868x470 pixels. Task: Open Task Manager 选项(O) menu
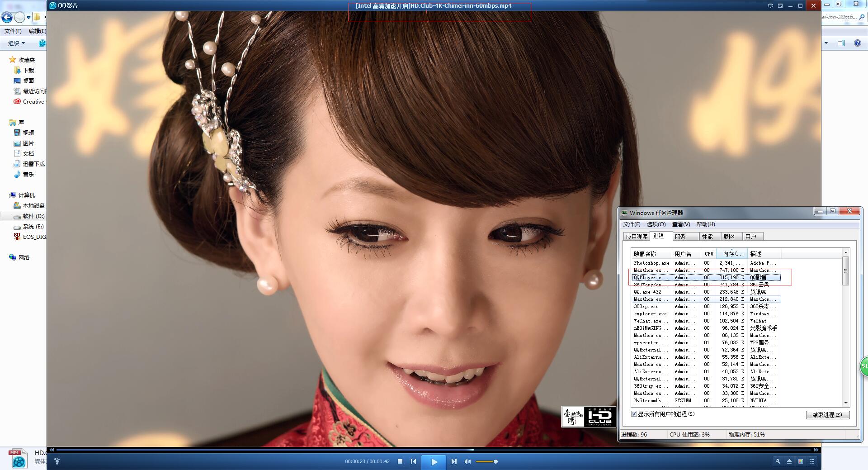(x=656, y=224)
